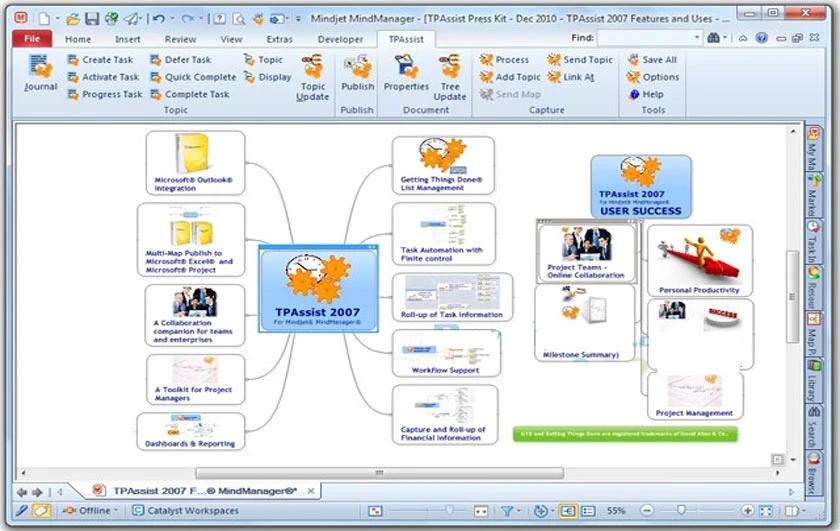Click the Undo arrow in quick access toolbar
This screenshot has width=840, height=531.
pos(159,19)
